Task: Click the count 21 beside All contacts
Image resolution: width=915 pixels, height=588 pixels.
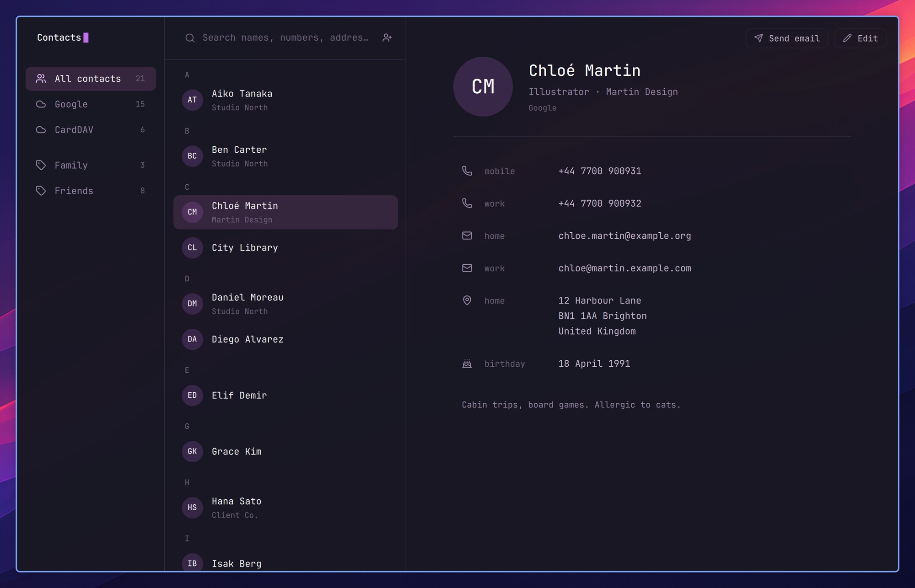Action: point(140,79)
